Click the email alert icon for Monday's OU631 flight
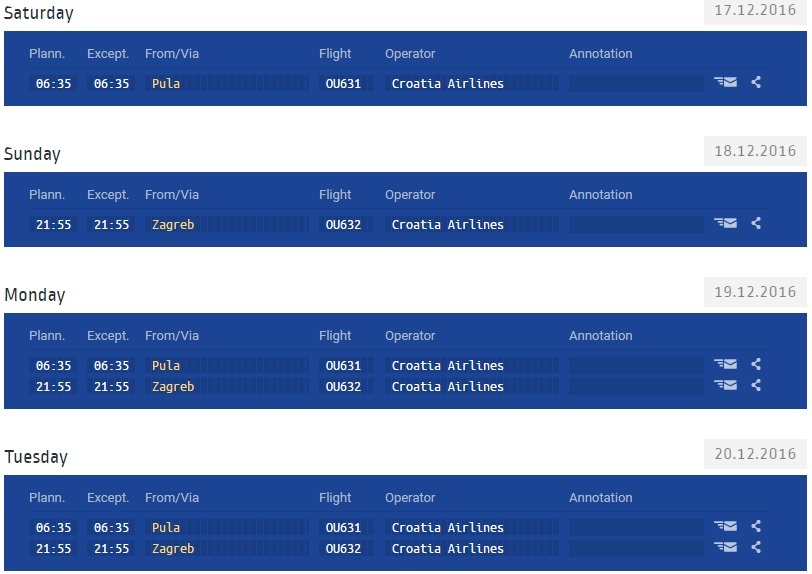This screenshot has width=812, height=574. 726,365
